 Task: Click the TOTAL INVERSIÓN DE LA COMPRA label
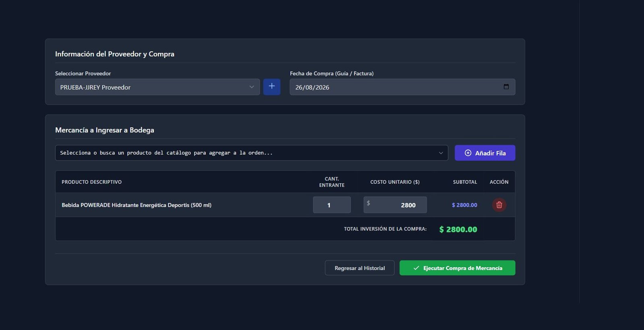[385, 229]
